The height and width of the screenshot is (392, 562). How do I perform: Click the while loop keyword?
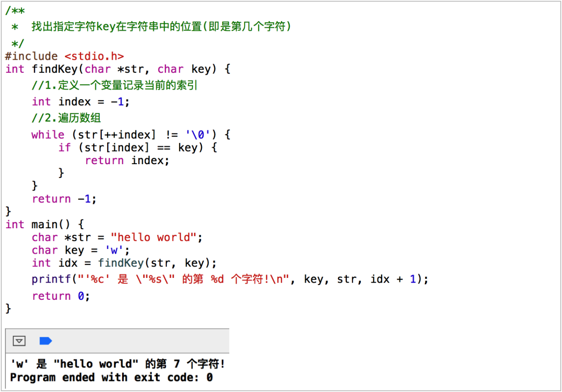point(47,134)
